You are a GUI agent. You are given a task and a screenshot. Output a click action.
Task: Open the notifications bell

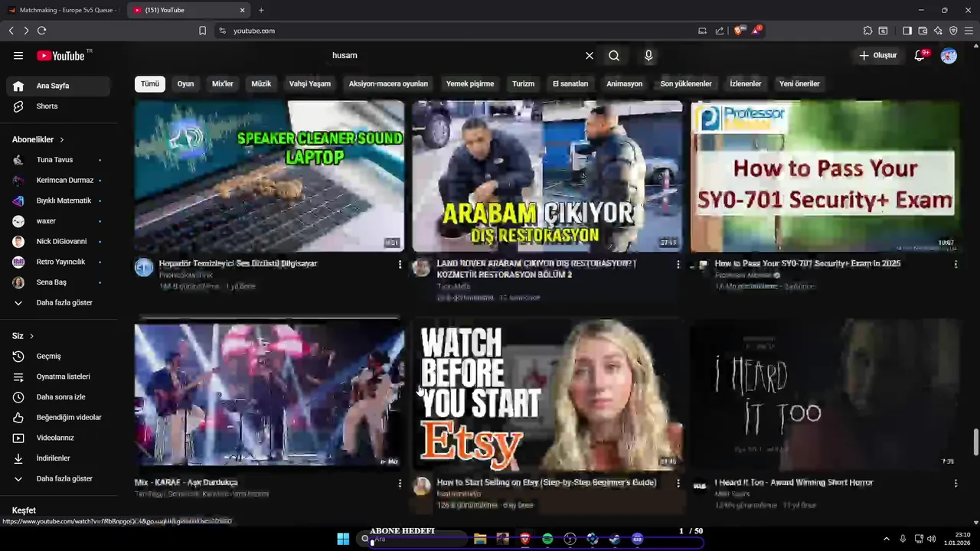coord(920,55)
